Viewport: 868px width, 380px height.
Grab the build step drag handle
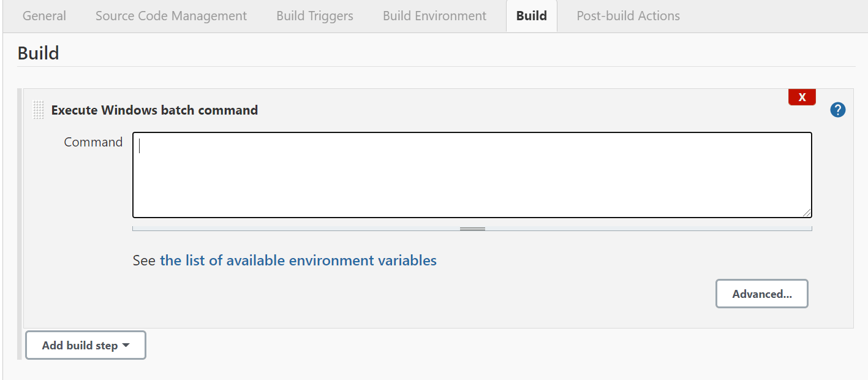tap(37, 109)
